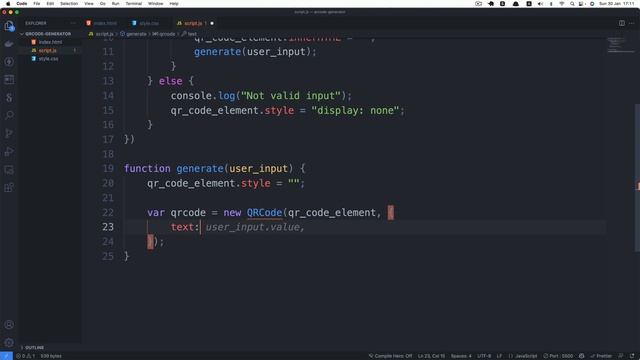Click the qrcode breadcrumb item

tap(164, 34)
